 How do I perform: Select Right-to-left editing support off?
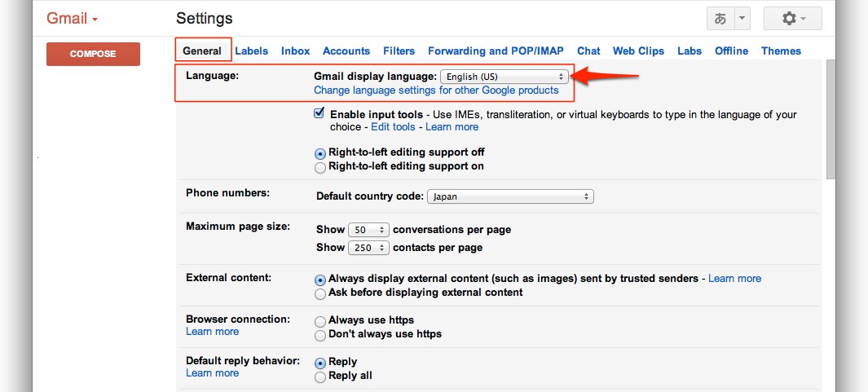(320, 153)
